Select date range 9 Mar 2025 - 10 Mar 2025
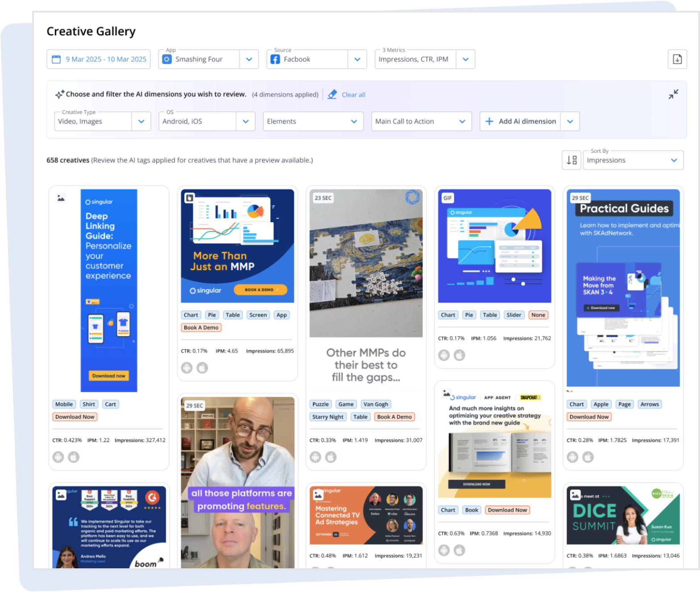Image resolution: width=700 pixels, height=592 pixels. tap(99, 59)
